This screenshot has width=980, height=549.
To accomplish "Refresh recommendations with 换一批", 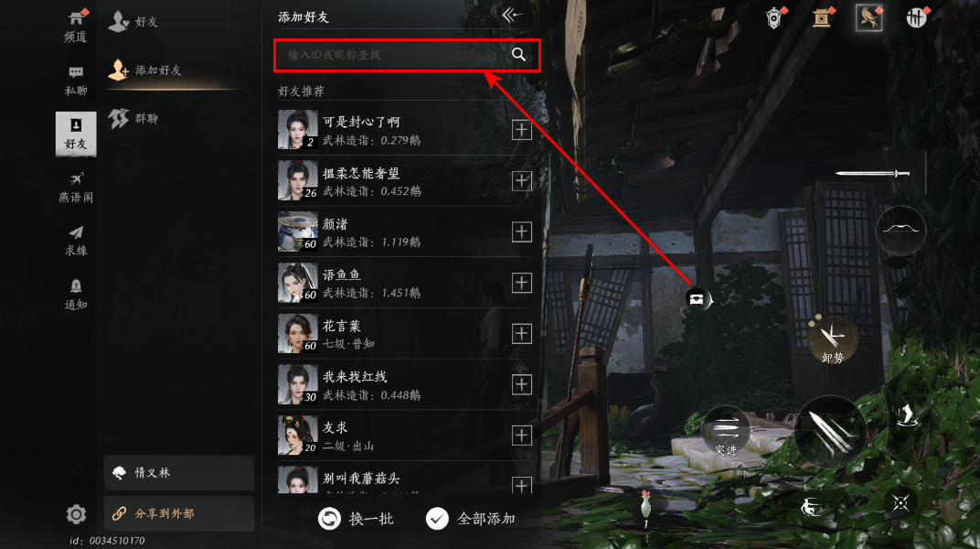I will (356, 519).
